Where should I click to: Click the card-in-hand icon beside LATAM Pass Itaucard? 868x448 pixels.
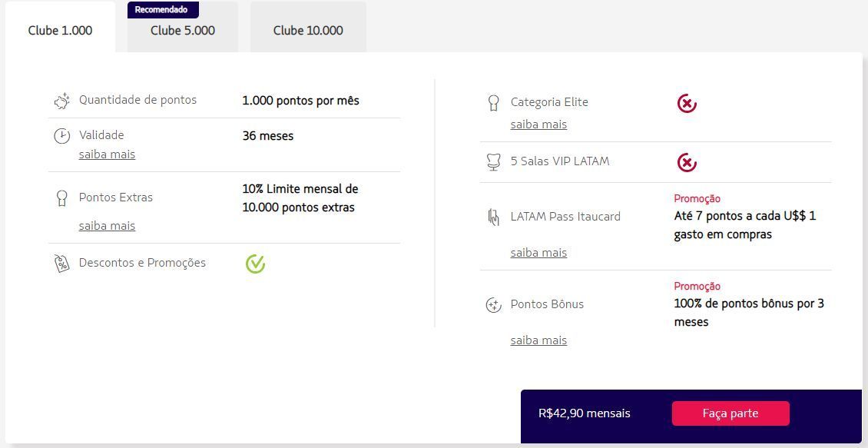(492, 217)
